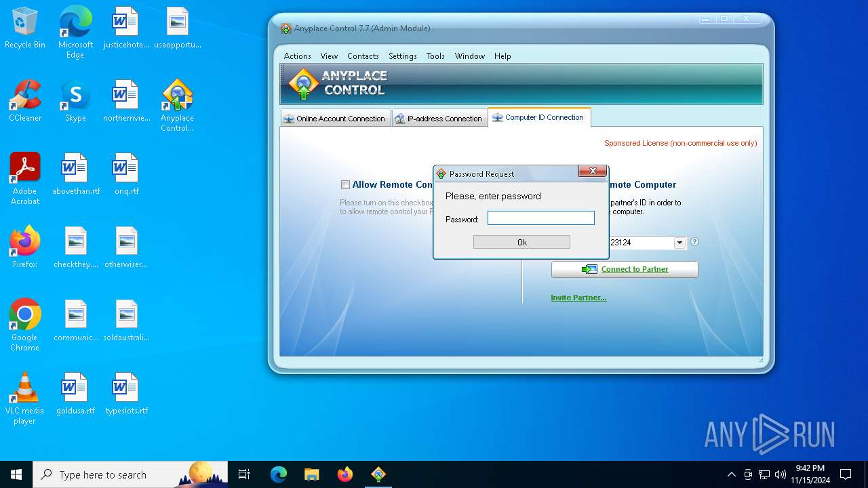Screen dimensions: 868x488
Task: Click the Windows Start button
Action: click(x=16, y=474)
